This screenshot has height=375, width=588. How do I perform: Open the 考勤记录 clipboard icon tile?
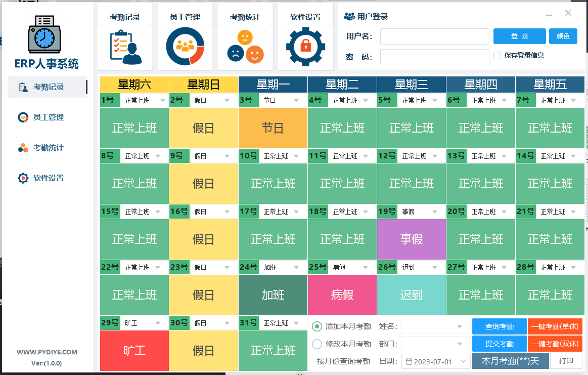coord(125,47)
